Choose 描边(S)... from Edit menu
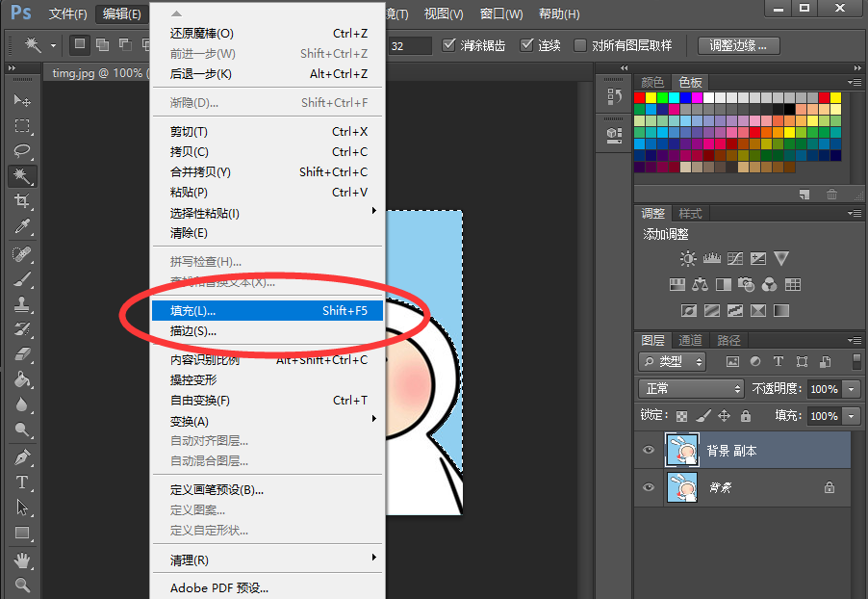868x599 pixels. pos(268,331)
